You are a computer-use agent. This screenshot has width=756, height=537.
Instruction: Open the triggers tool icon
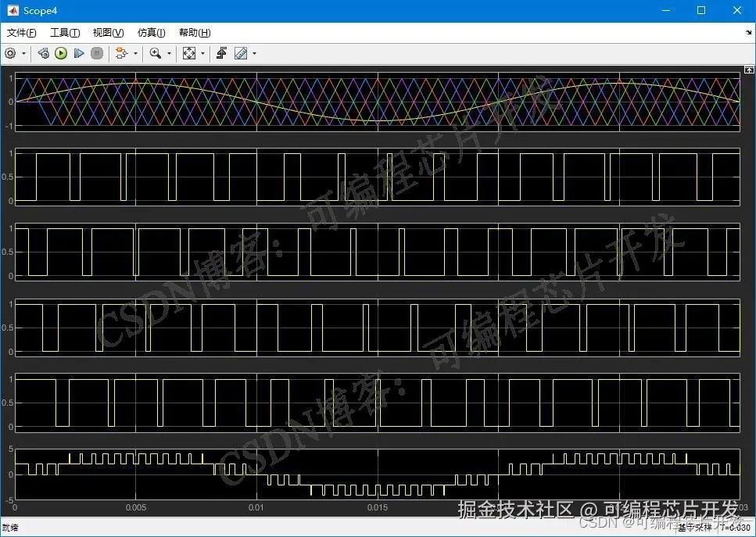221,53
